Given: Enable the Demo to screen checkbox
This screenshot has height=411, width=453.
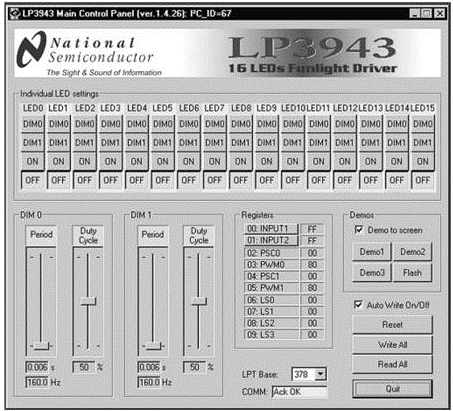Looking at the screenshot, I should click(x=359, y=230).
